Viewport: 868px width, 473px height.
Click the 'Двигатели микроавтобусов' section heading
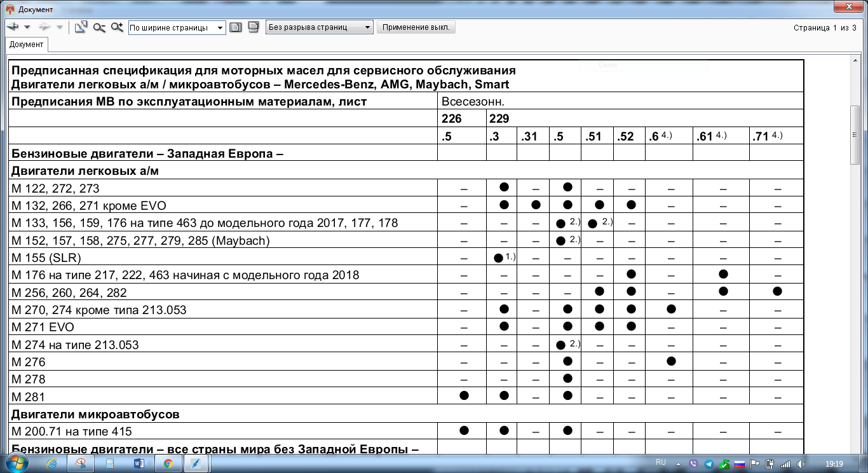pyautogui.click(x=95, y=415)
